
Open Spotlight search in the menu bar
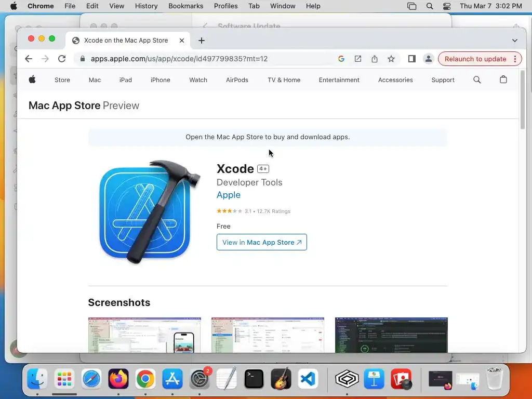pos(430,6)
